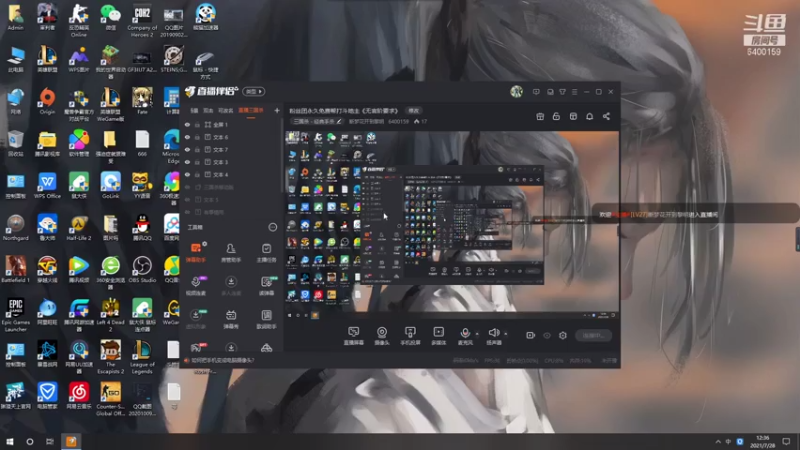
Task: Open the 弹幕助手 tool in toolbox
Action: pyautogui.click(x=195, y=252)
